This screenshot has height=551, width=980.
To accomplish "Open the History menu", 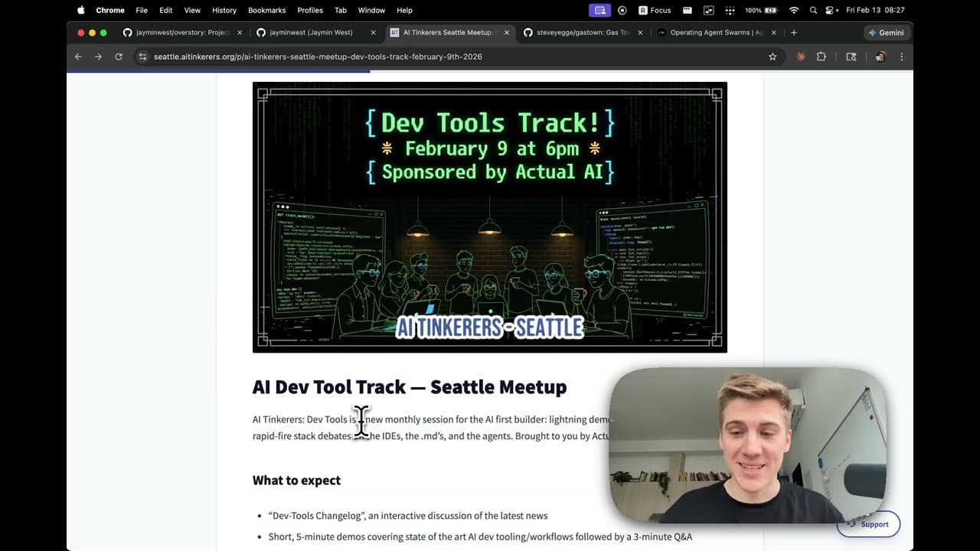I will (x=224, y=10).
